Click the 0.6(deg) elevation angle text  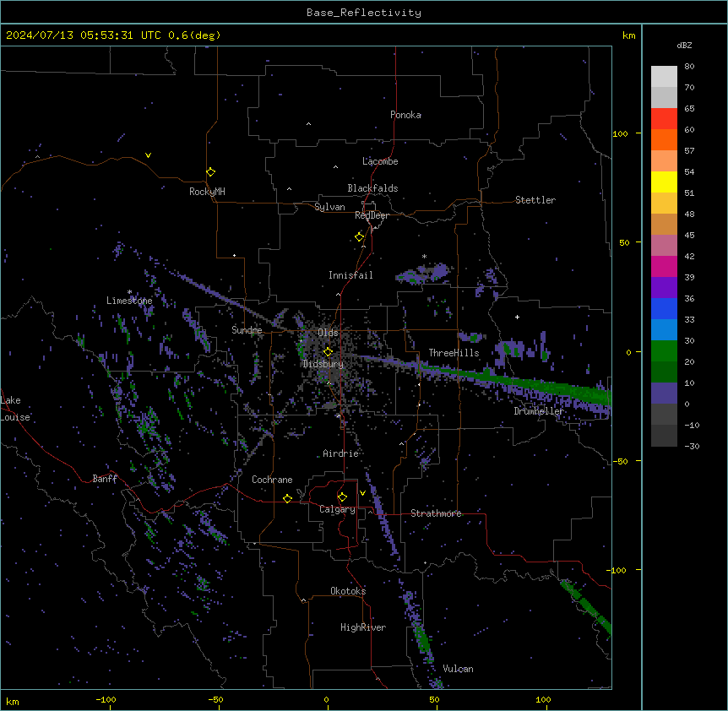pos(194,35)
